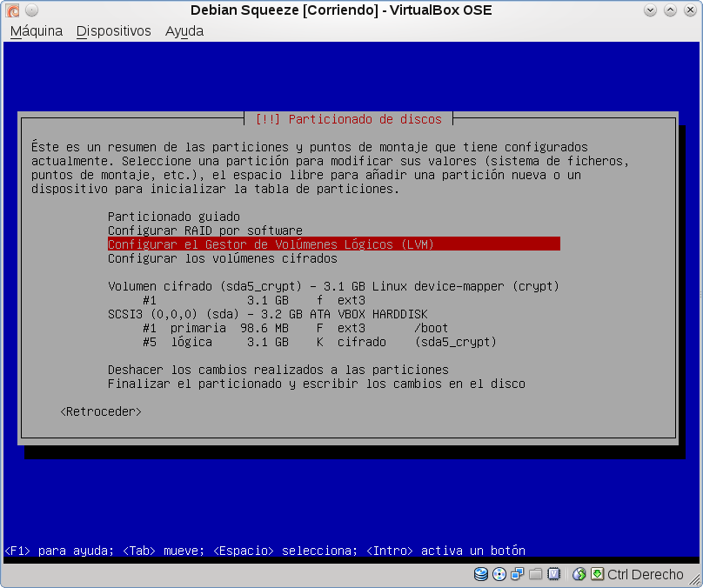This screenshot has height=588, width=703.
Task: Maximize the VirtualBox window
Action: [x=670, y=10]
